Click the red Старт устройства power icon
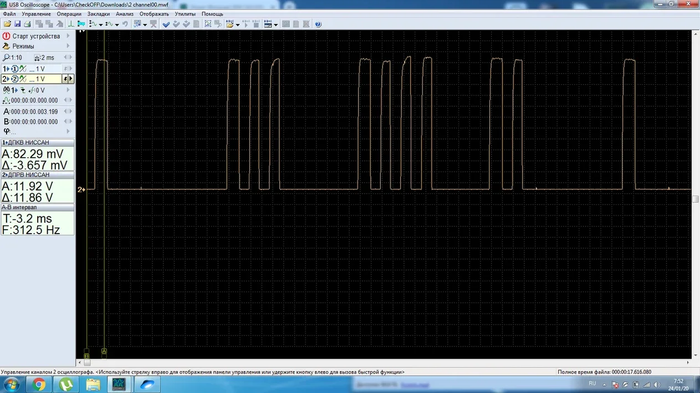The height and width of the screenshot is (393, 700). coord(6,36)
